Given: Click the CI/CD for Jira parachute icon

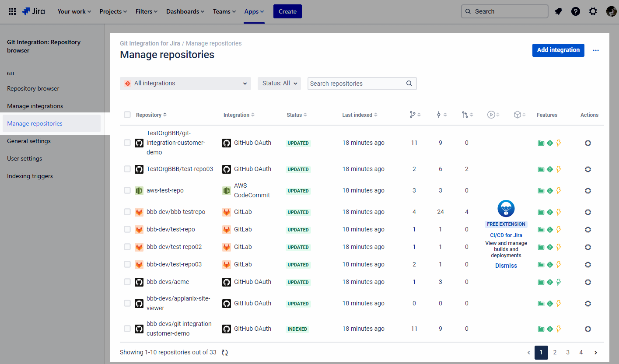Looking at the screenshot, I should pyautogui.click(x=506, y=209).
